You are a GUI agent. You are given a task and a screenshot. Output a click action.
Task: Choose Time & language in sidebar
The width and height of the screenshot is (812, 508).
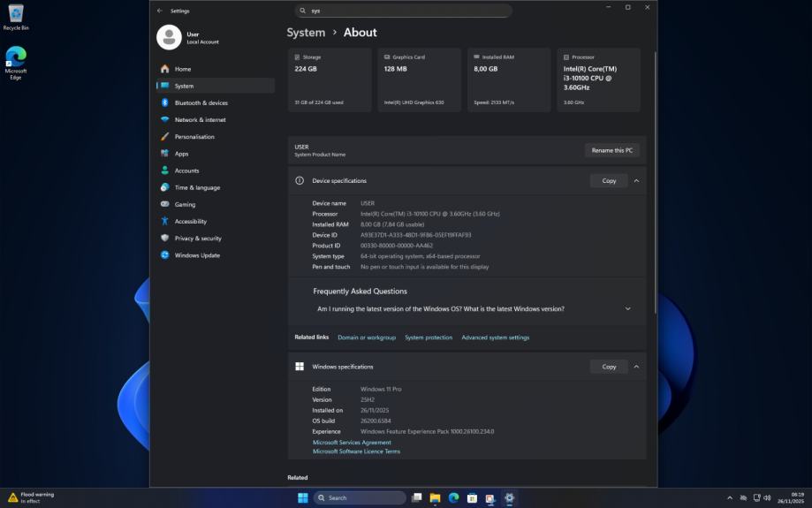(x=197, y=187)
